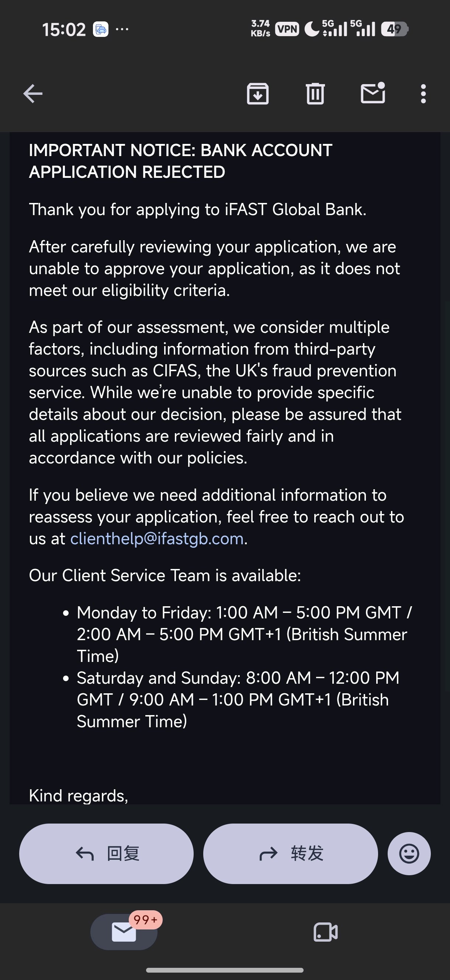Tap the 回复 reply button
Screen dimensions: 450x980
click(106, 853)
